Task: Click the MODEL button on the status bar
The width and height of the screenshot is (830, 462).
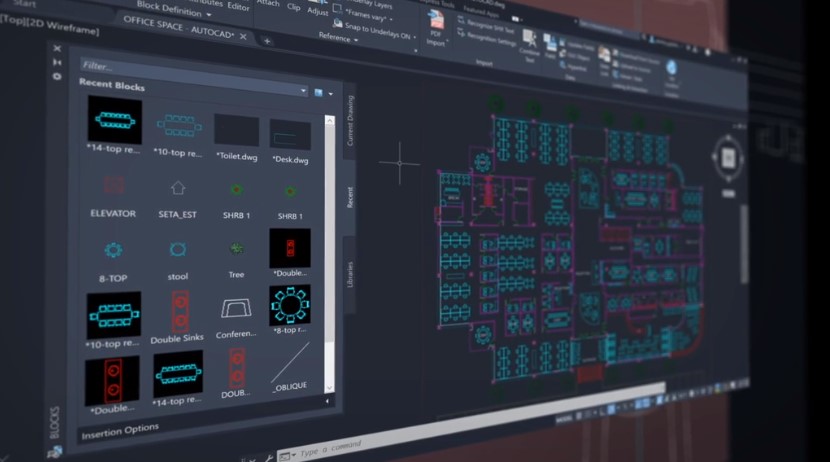Action: (564, 419)
